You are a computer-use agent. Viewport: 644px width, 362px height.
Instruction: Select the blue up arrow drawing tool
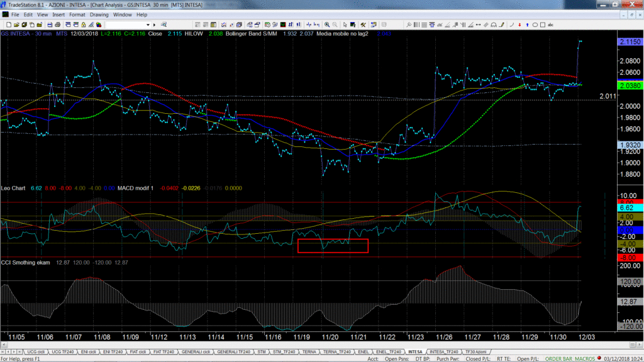point(527,25)
